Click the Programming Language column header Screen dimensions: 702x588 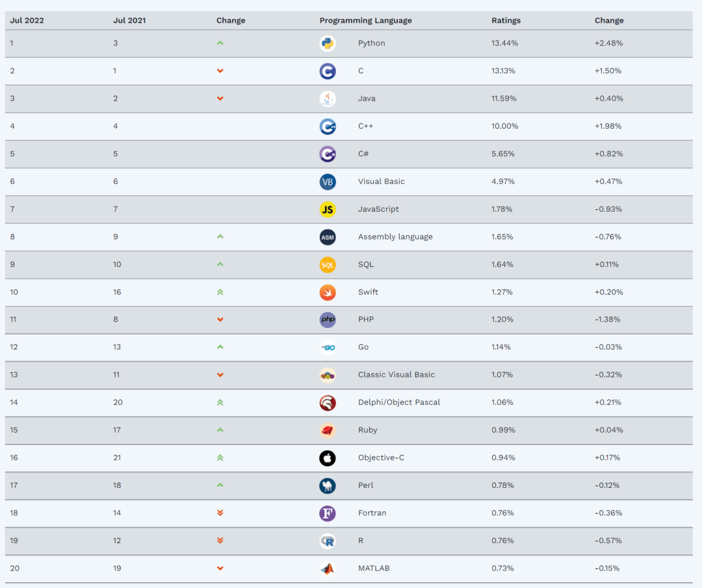coord(365,20)
